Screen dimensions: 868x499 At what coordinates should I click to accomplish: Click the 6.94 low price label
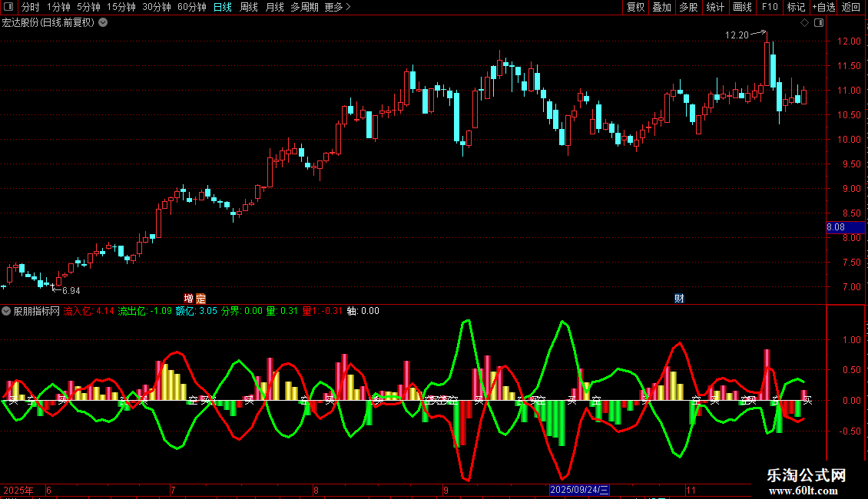coord(71,290)
